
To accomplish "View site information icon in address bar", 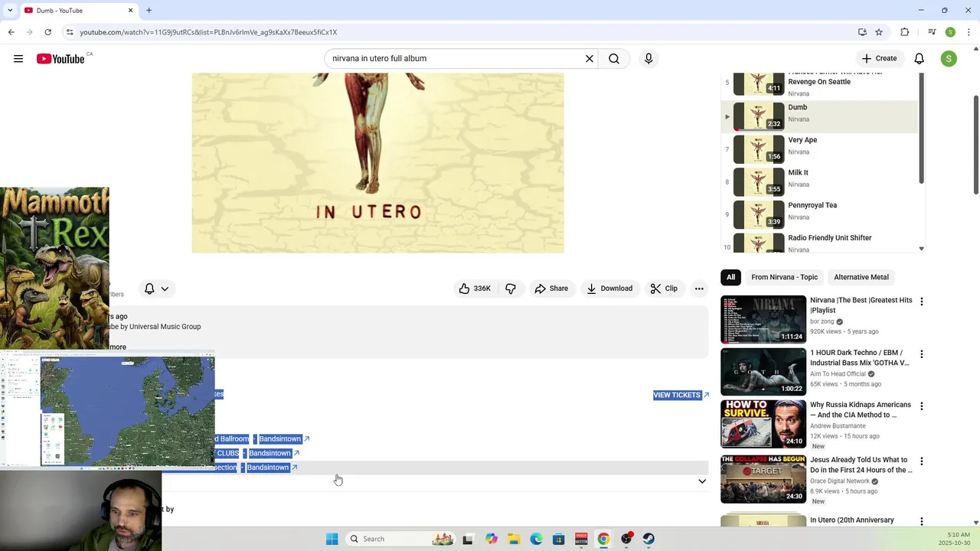I will tap(70, 32).
